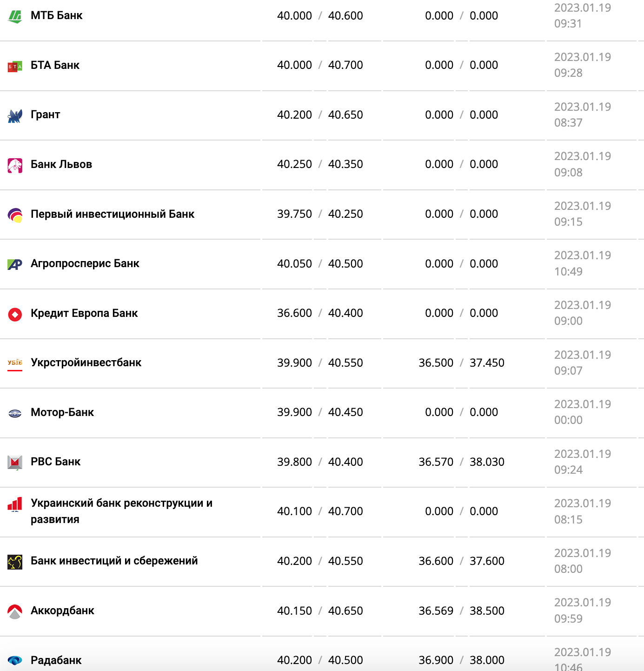Click the БТА Банк logo icon

[x=15, y=66]
